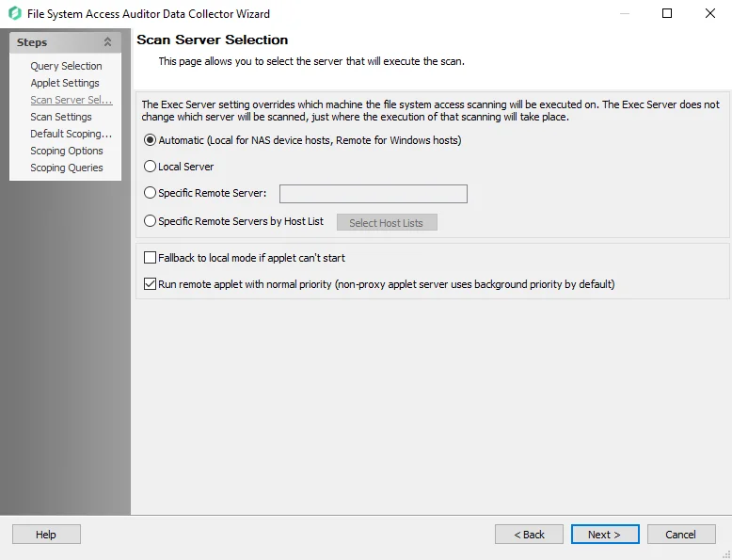The height and width of the screenshot is (560, 732).
Task: Close the Data Collector Wizard window
Action: 710,13
